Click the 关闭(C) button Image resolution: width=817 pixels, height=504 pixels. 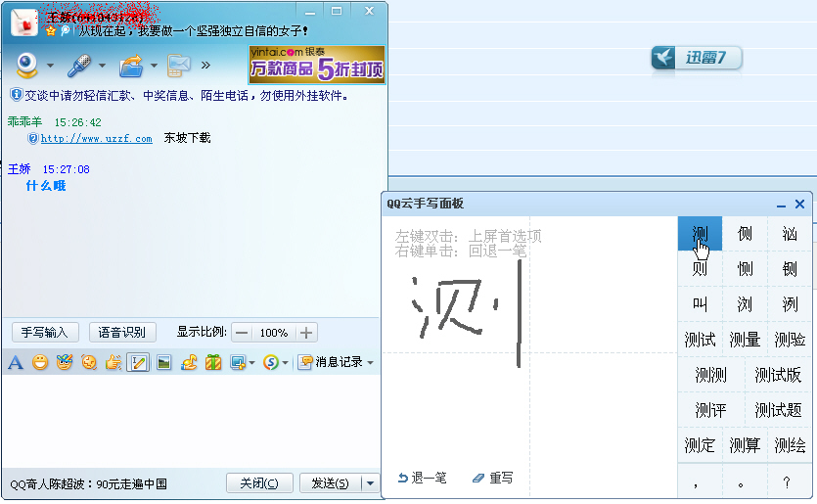click(x=259, y=483)
